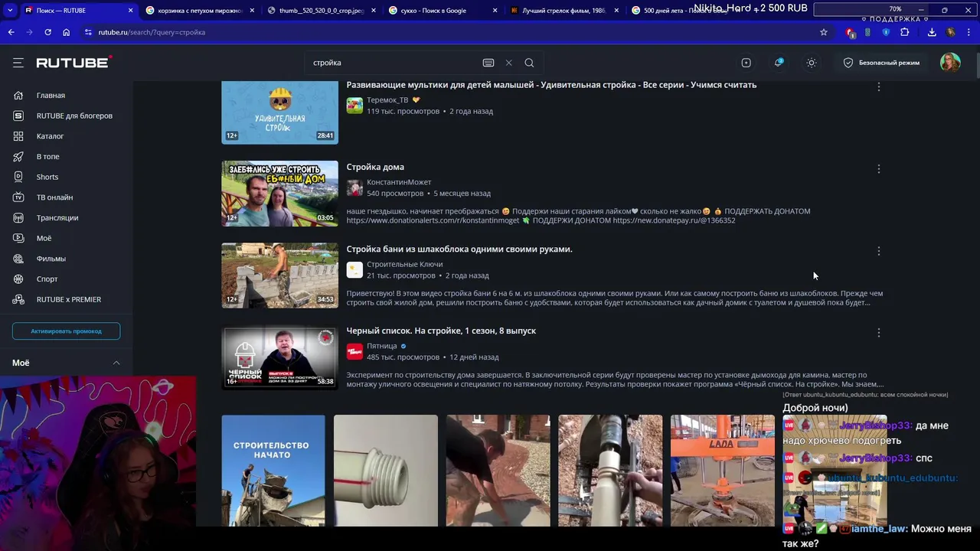Open Трансляции broadcast icon in sidebar
The height and width of the screenshot is (551, 980).
[x=18, y=218]
